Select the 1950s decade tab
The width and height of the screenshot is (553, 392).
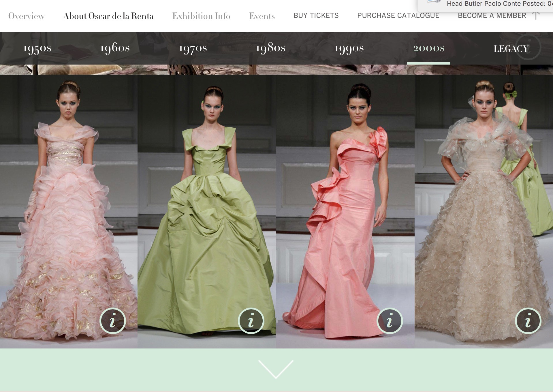[37, 48]
